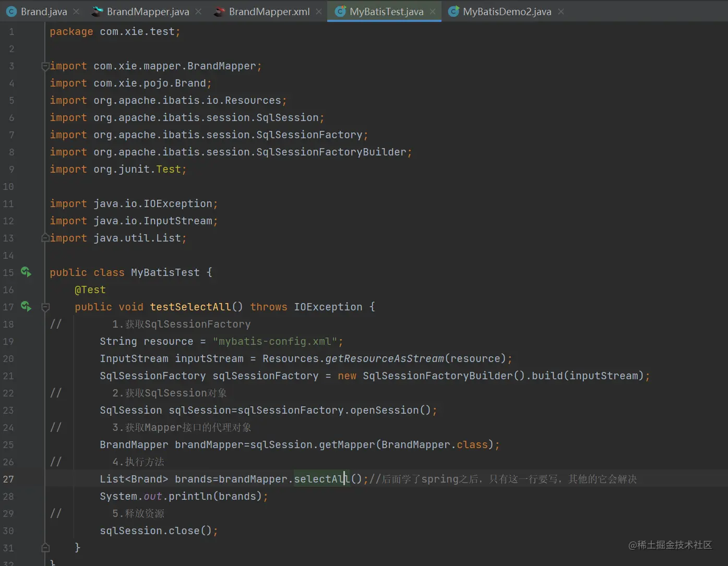The height and width of the screenshot is (566, 728).
Task: Click the import of com.xie.mapper.BrandMapper
Action: coord(156,66)
